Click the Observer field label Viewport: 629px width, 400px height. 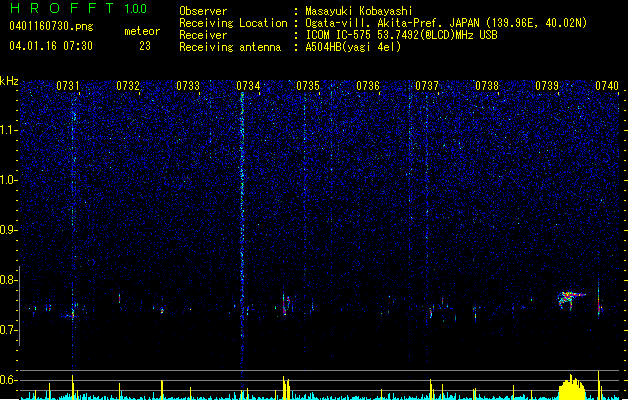tap(203, 11)
